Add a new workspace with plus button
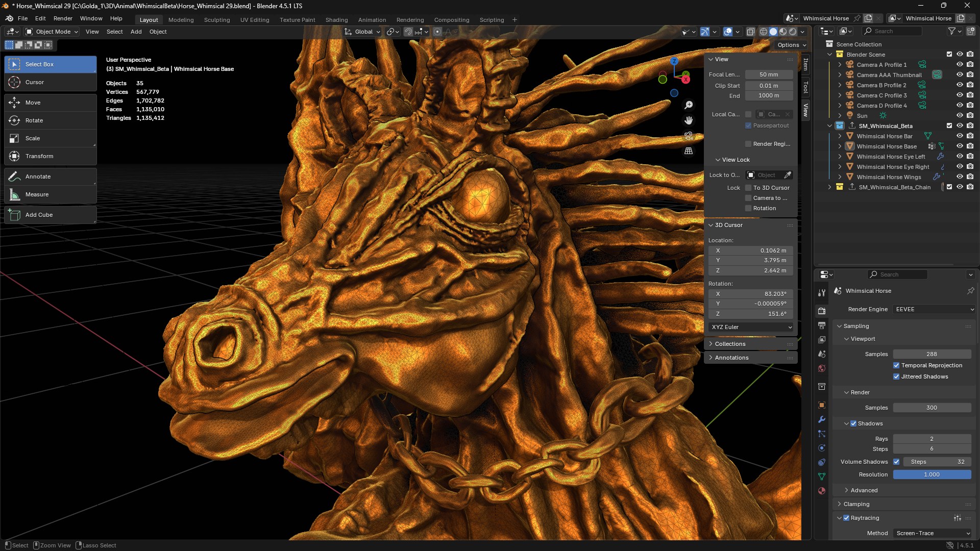Viewport: 980px width, 551px height. 514,20
